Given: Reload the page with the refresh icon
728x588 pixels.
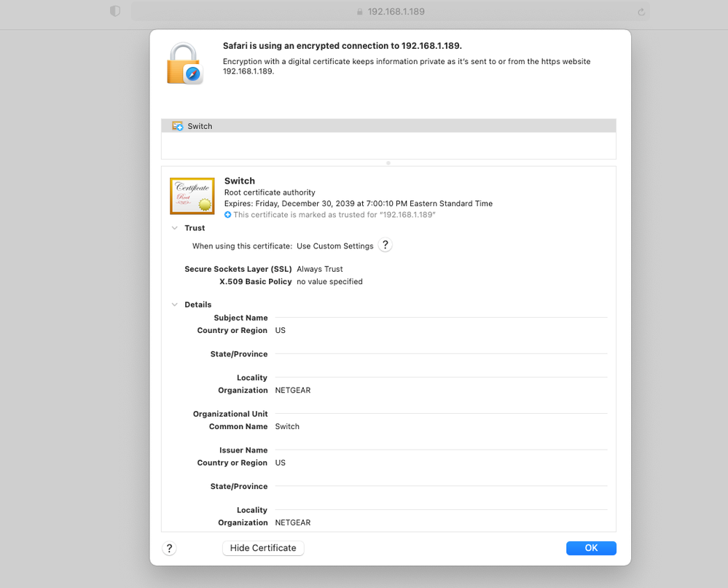Looking at the screenshot, I should coord(641,12).
